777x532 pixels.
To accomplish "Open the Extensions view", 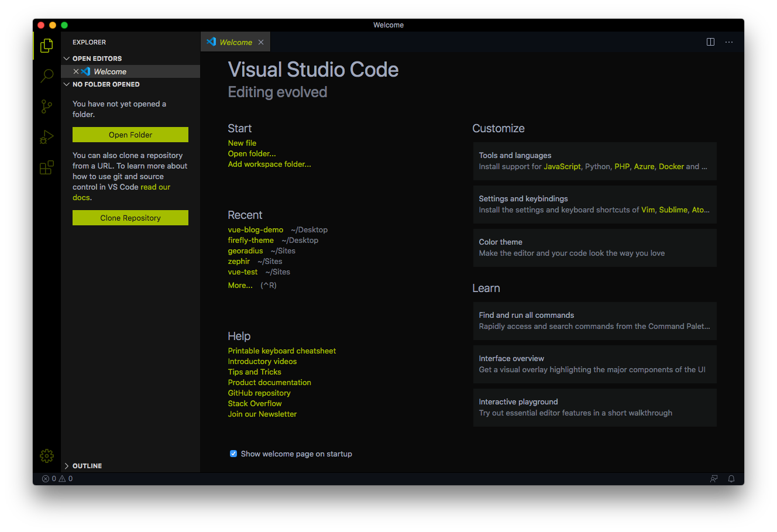I will tap(46, 167).
